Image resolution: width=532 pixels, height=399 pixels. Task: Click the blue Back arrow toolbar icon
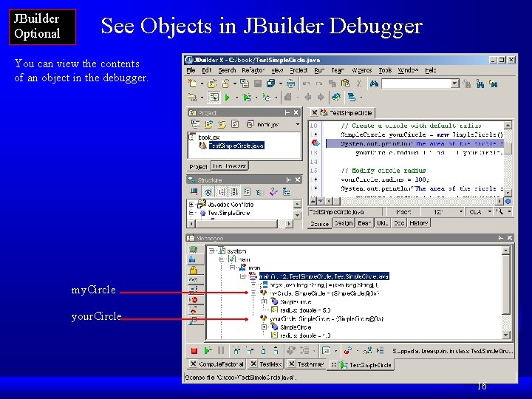[307, 98]
